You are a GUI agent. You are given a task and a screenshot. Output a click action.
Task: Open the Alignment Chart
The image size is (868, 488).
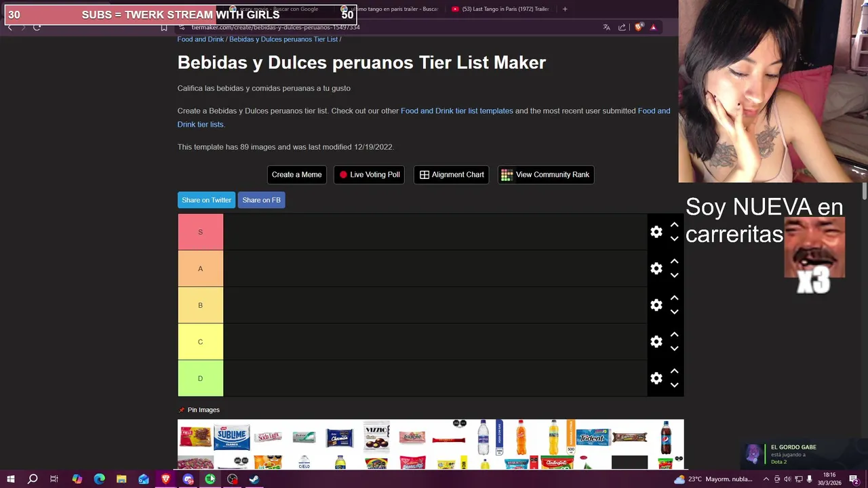451,175
